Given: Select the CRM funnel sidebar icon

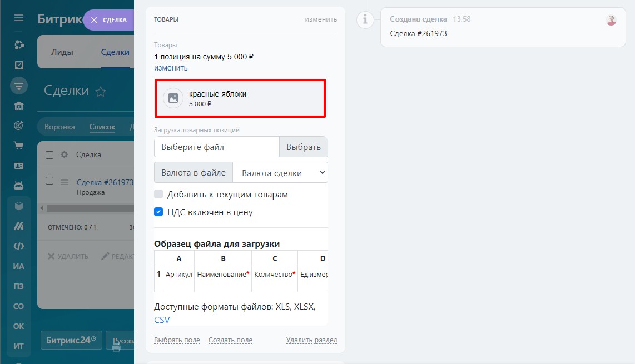Looking at the screenshot, I should coord(19,86).
